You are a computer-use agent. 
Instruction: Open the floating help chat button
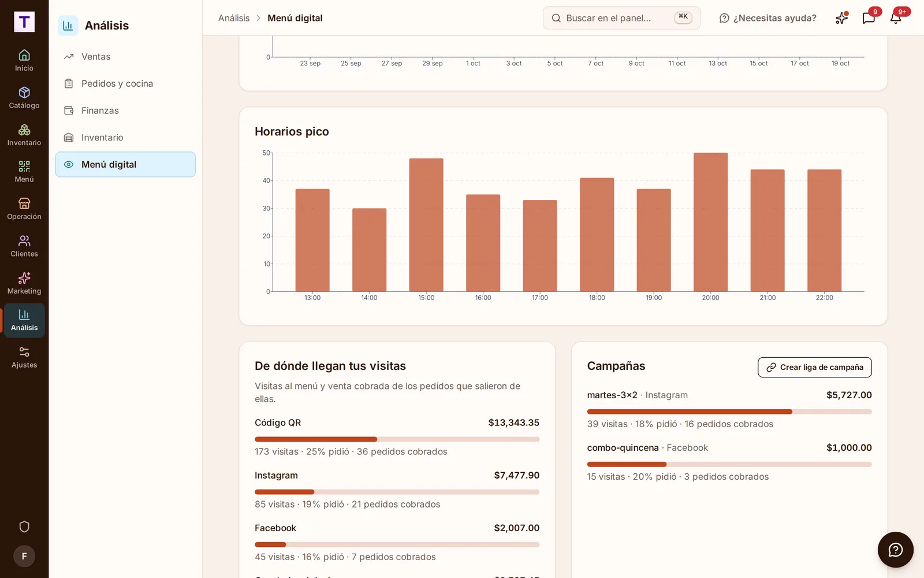point(895,550)
